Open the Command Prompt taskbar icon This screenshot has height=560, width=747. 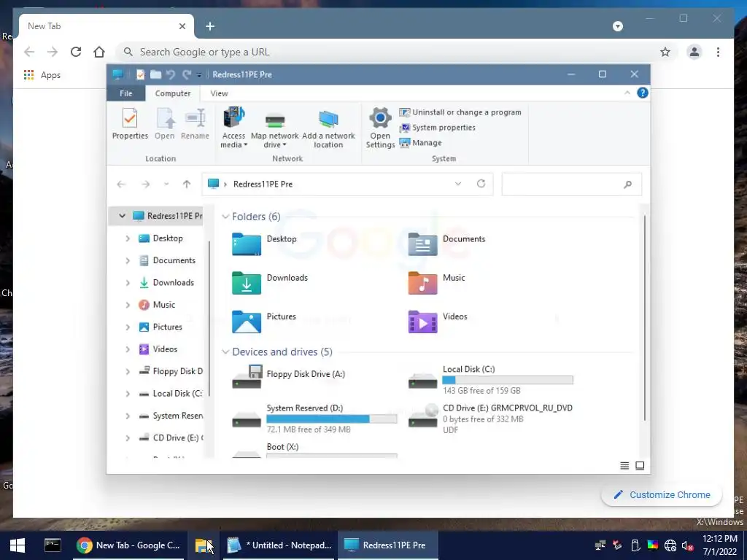tap(53, 545)
